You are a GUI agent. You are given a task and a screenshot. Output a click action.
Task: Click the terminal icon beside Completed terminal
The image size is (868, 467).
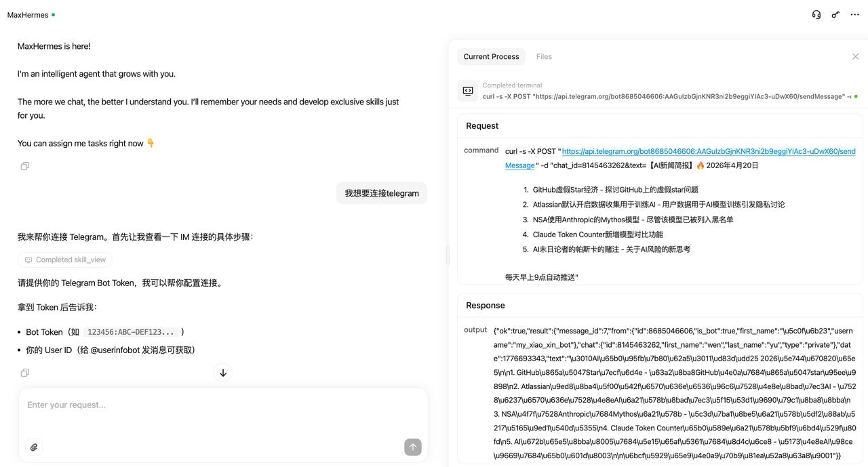[468, 91]
